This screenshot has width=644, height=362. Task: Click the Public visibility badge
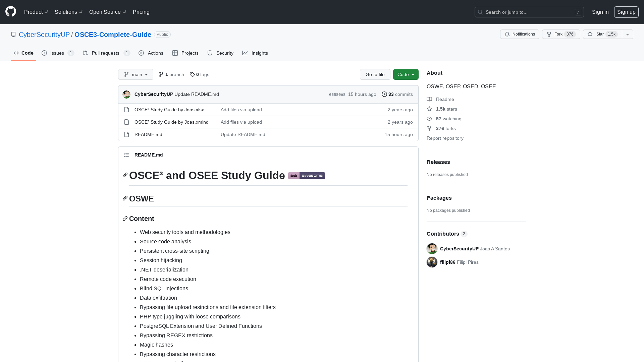(x=162, y=35)
